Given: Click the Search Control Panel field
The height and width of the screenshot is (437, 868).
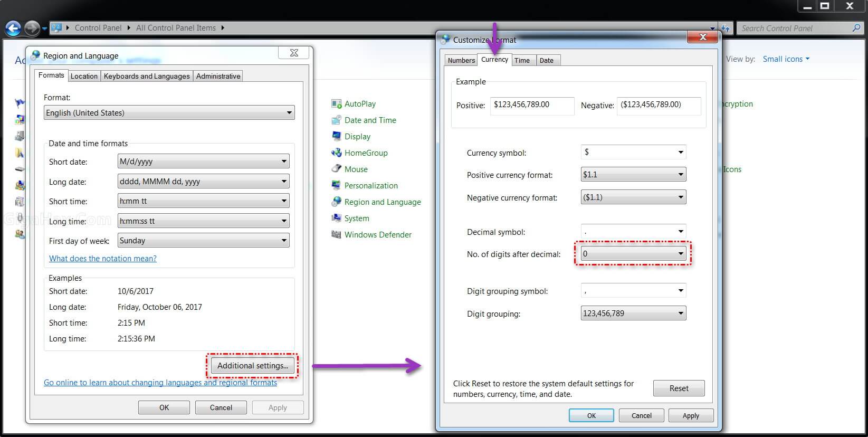Looking at the screenshot, I should 795,28.
